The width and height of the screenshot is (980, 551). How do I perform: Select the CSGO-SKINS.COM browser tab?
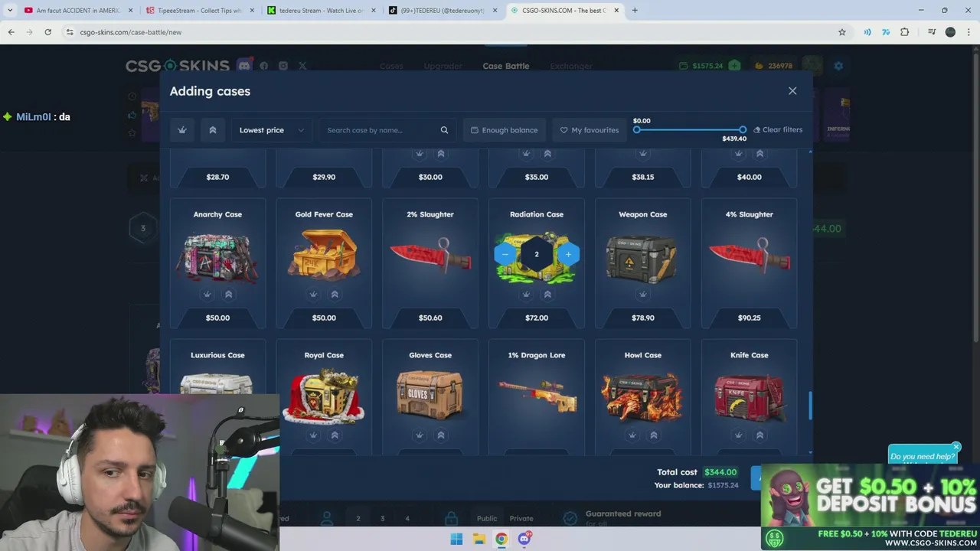(x=565, y=11)
